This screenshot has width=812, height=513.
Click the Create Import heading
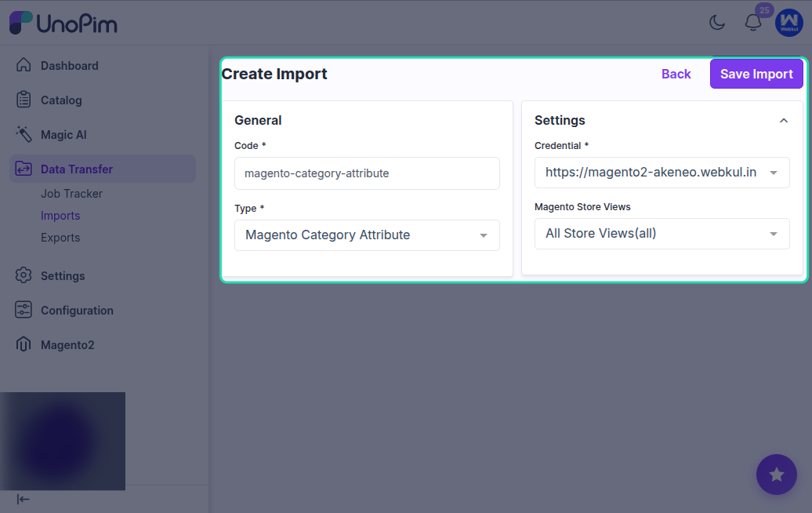click(274, 74)
